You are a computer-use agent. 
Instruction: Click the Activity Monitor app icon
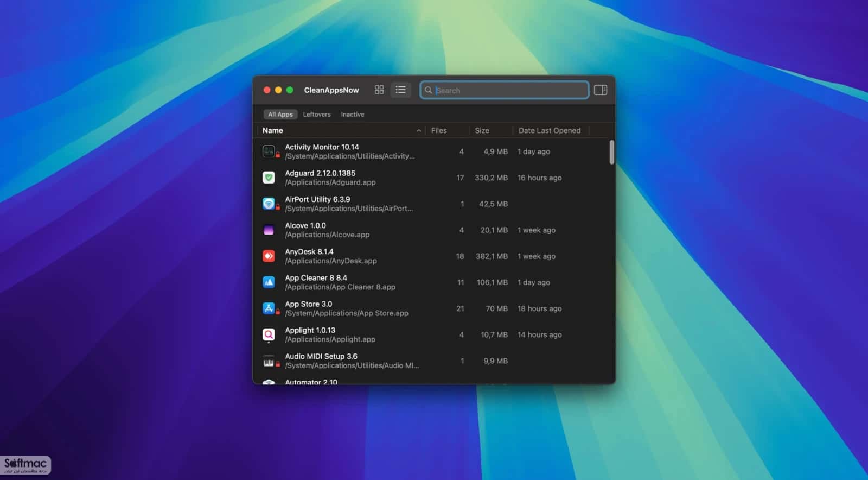(x=269, y=151)
